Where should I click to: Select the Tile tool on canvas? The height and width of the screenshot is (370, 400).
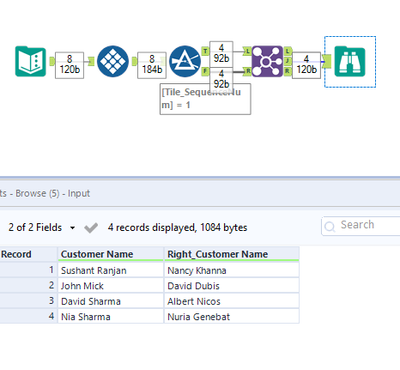(113, 62)
